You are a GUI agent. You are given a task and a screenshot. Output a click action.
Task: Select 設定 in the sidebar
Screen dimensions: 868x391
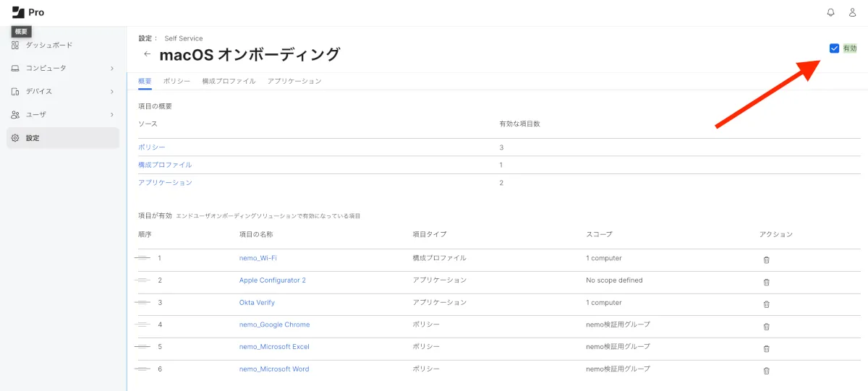click(x=33, y=138)
